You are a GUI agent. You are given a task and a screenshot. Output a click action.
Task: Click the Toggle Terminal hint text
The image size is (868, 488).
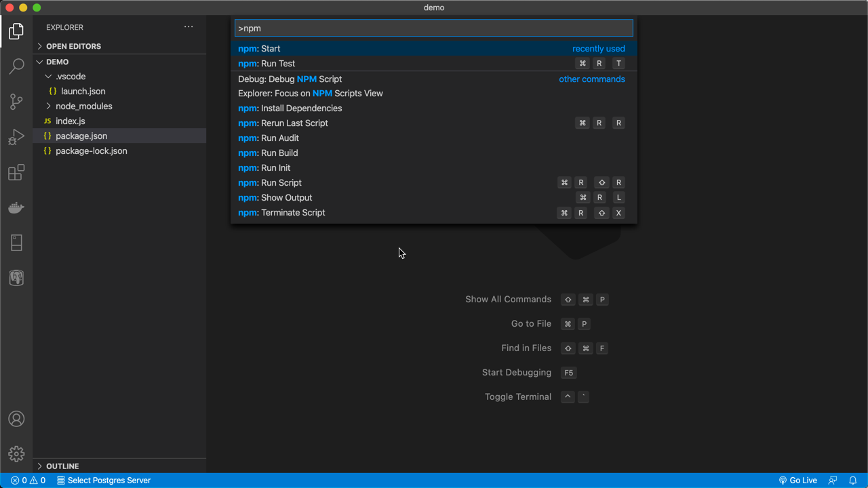(x=518, y=397)
